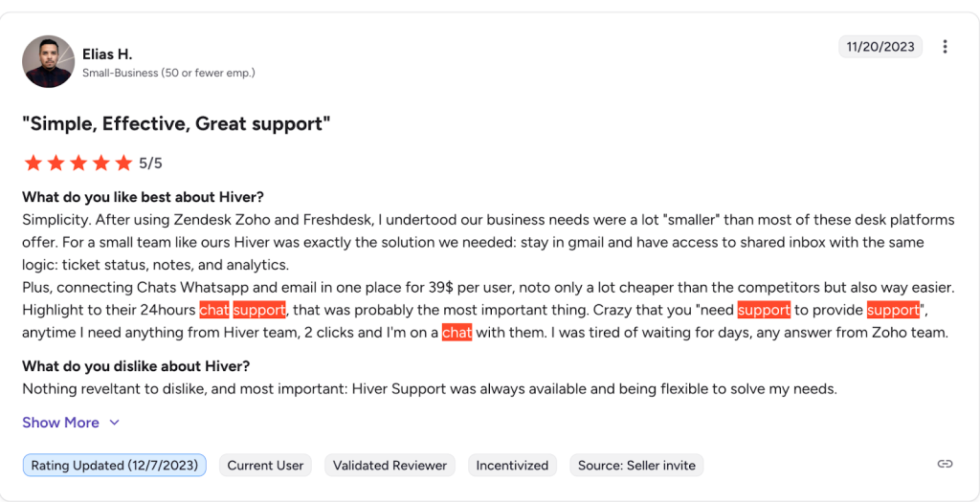Copy review link via chain icon

pyautogui.click(x=945, y=464)
